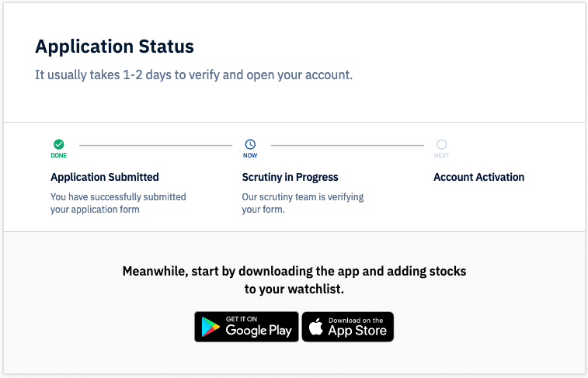The height and width of the screenshot is (378, 588).
Task: Click the 1-2 days verification subtitle text
Action: pos(194,75)
